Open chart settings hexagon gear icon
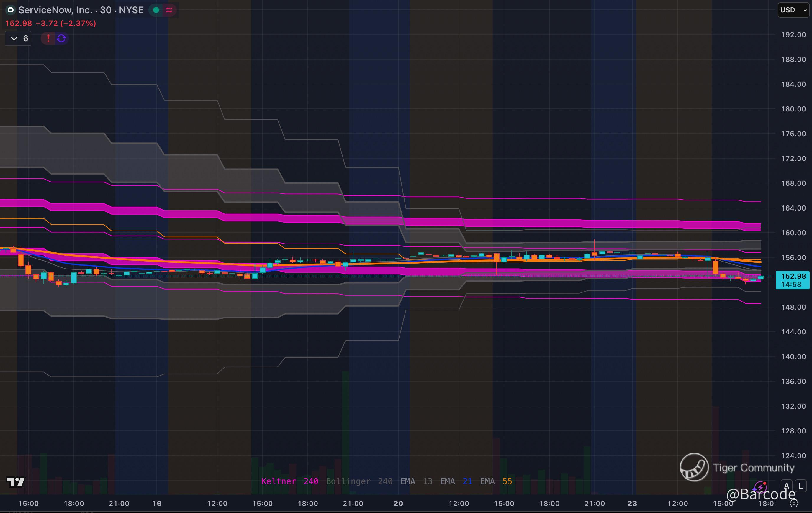The image size is (812, 513). coord(794,503)
